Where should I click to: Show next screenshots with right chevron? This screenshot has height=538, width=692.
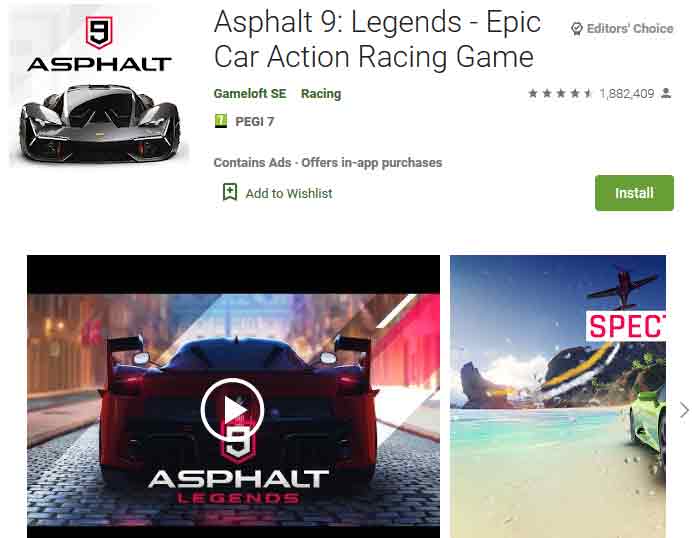[x=684, y=410]
